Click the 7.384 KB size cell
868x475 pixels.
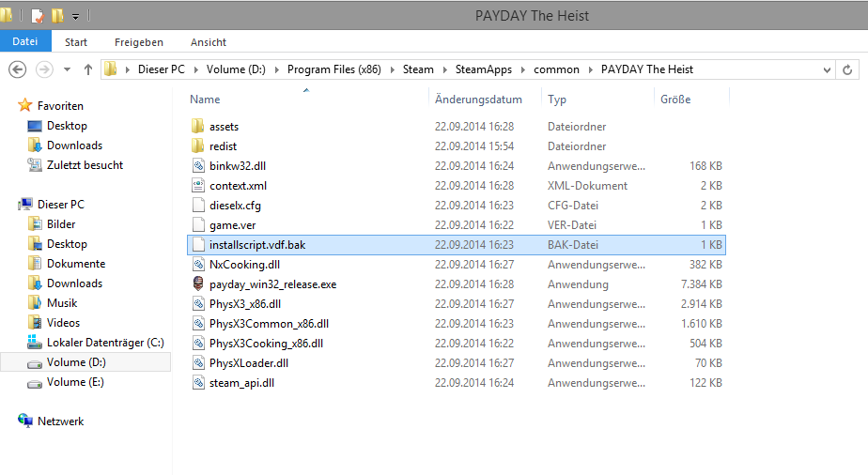tap(702, 284)
